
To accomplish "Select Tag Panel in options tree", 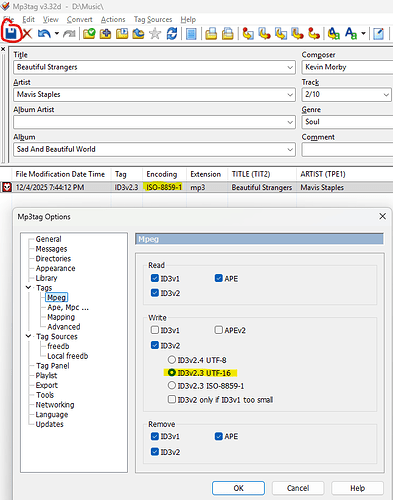I will pos(53,365).
